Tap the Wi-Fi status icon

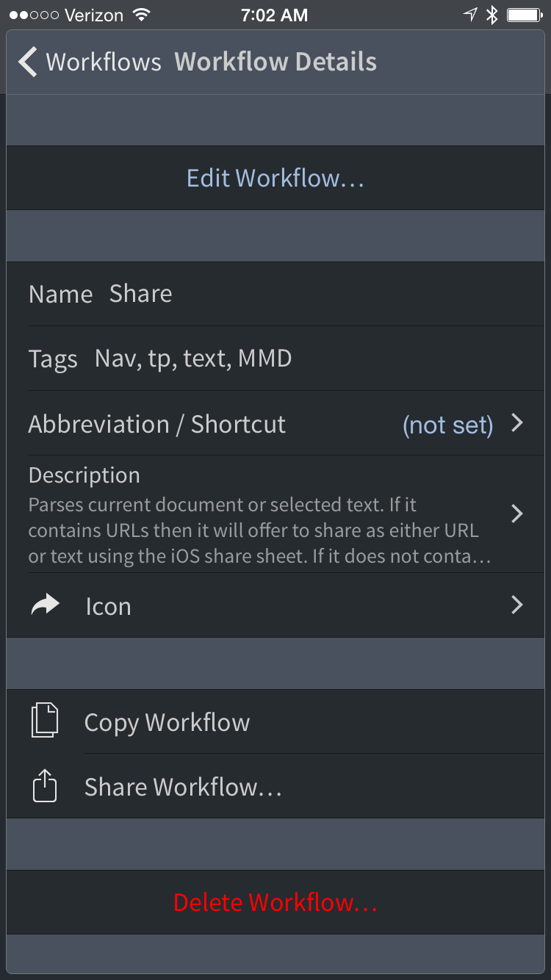(x=141, y=15)
